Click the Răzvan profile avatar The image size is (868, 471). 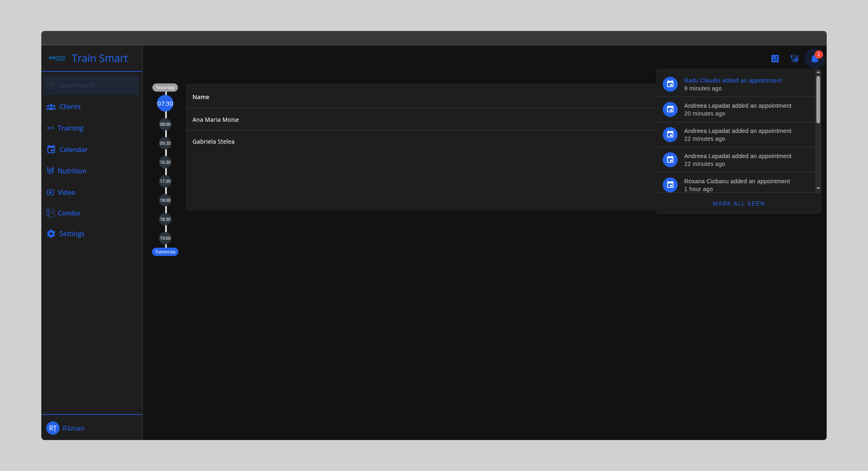click(53, 428)
